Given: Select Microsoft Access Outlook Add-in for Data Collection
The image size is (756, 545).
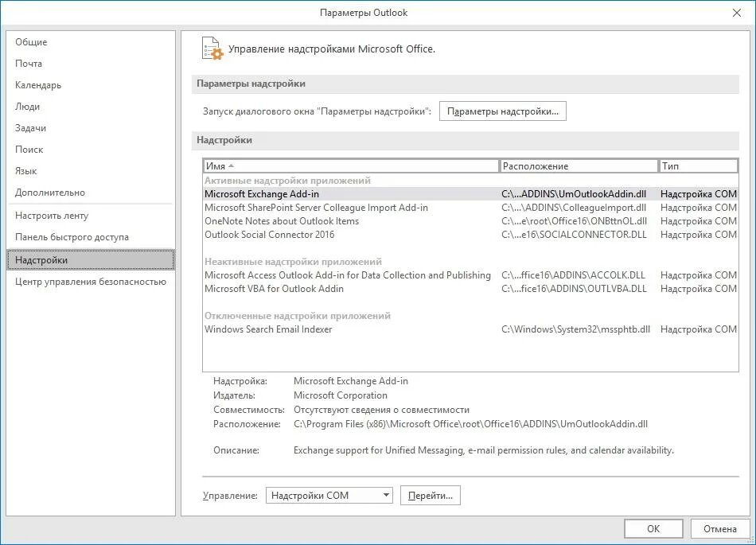Looking at the screenshot, I should coord(470,275).
